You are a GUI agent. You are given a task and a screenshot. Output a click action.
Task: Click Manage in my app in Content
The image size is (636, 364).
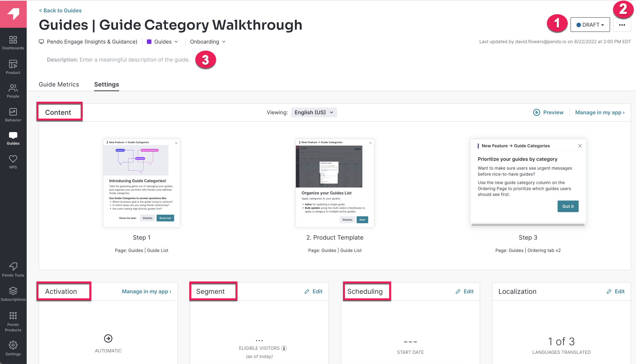tap(600, 113)
